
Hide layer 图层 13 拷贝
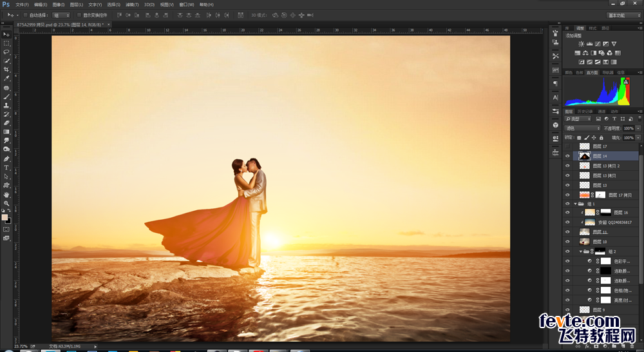[567, 175]
